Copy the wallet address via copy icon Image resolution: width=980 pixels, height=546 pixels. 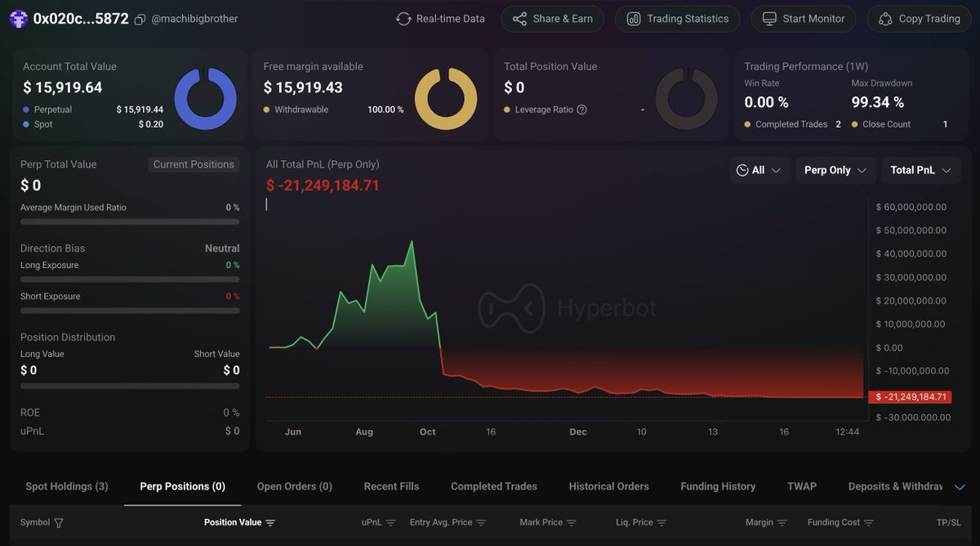[140, 19]
